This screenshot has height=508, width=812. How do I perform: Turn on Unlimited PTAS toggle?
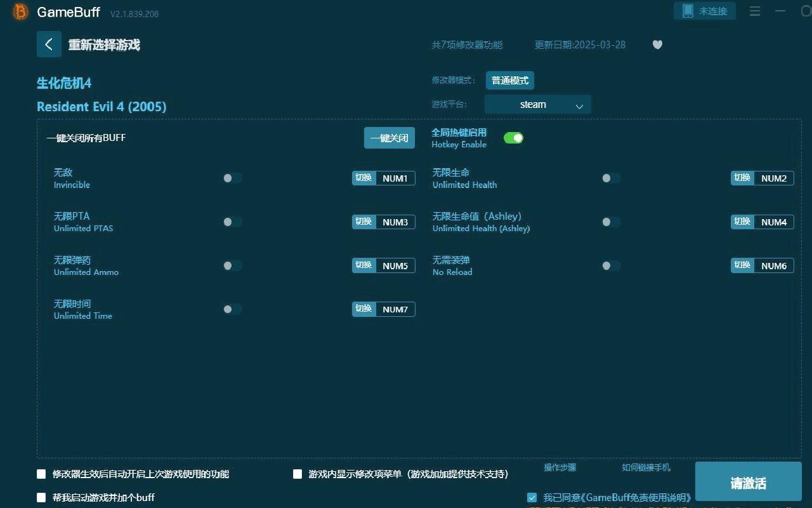point(232,222)
